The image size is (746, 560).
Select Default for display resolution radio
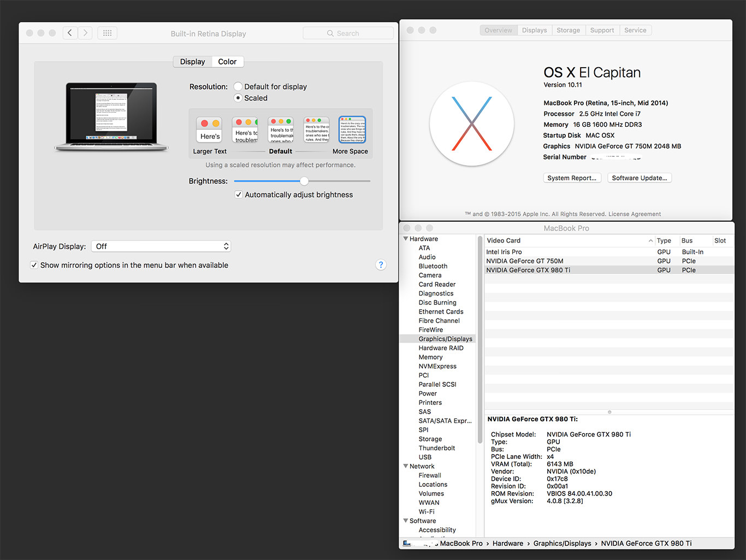[238, 86]
